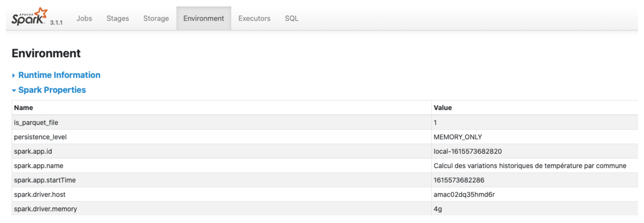
Task: Click the Spark version 3.1.1 label
Action: click(x=56, y=23)
